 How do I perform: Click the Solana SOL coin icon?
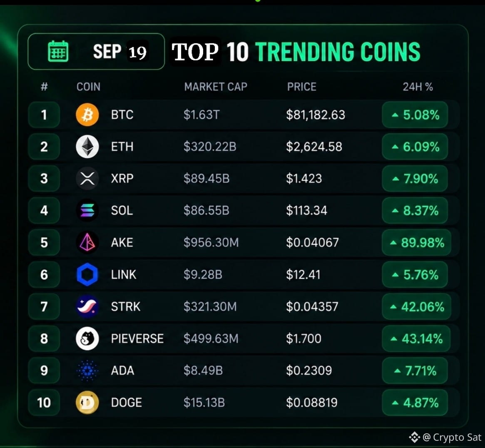tap(87, 210)
